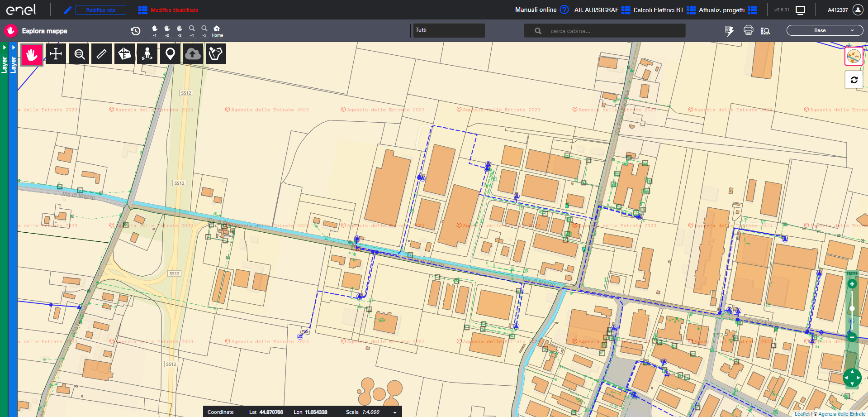Expand the blue Layer panel

13,59
